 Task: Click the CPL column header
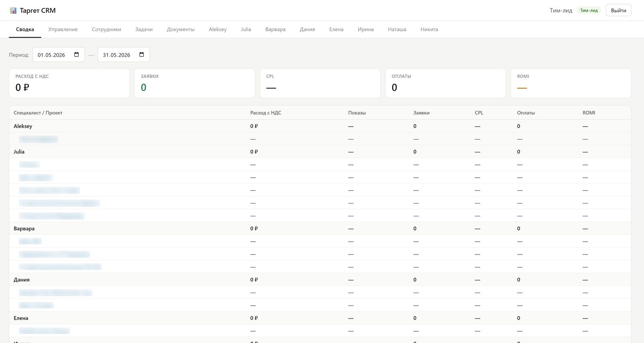click(x=479, y=113)
